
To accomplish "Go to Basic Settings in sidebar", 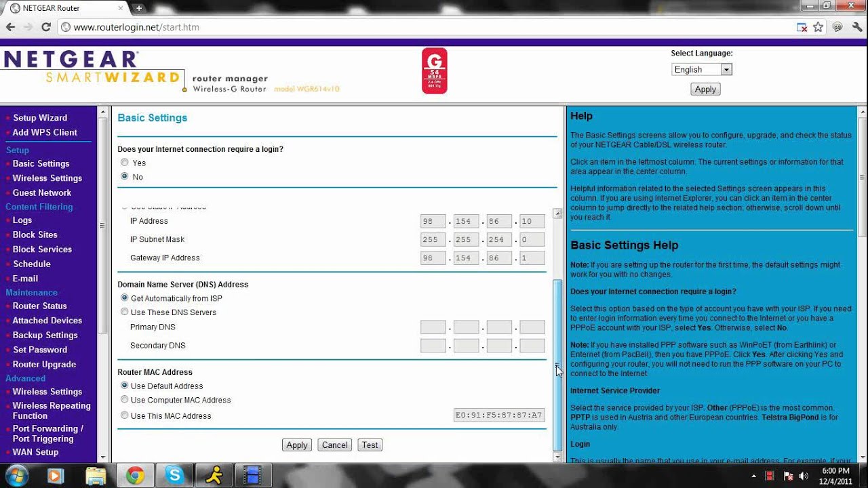I will (x=41, y=163).
